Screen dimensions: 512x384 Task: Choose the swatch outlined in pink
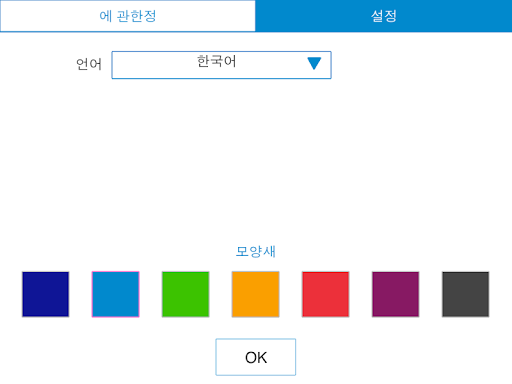pyautogui.click(x=116, y=294)
